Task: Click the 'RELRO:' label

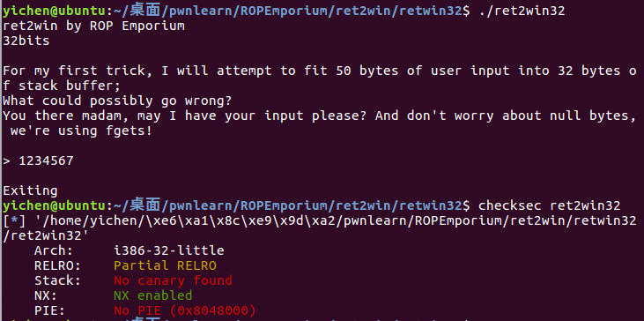Action: click(58, 265)
